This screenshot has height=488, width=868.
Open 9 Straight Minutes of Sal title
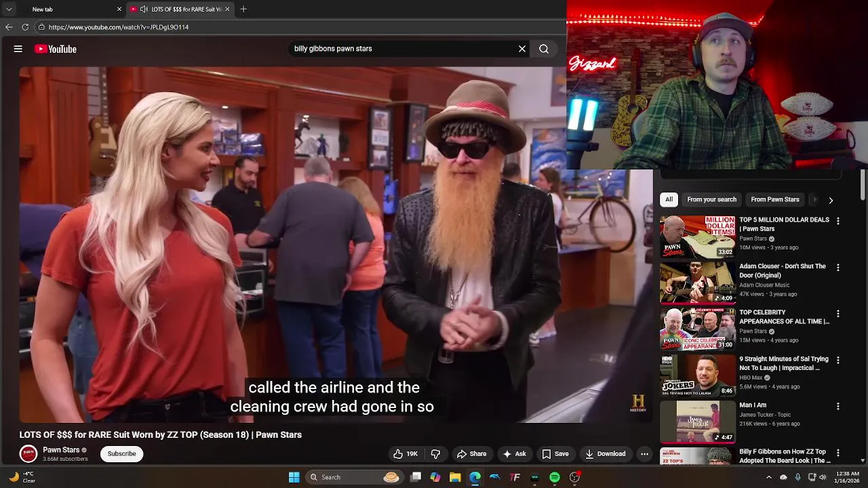(x=783, y=363)
